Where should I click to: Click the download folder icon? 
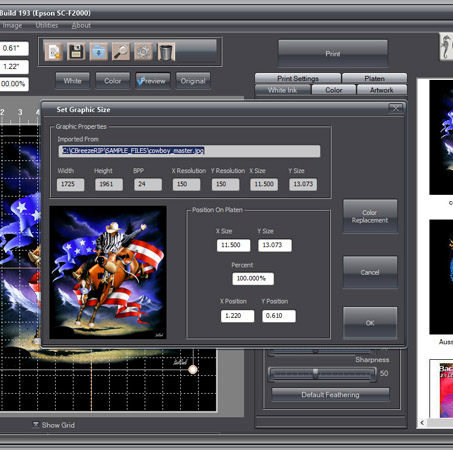coord(99,52)
